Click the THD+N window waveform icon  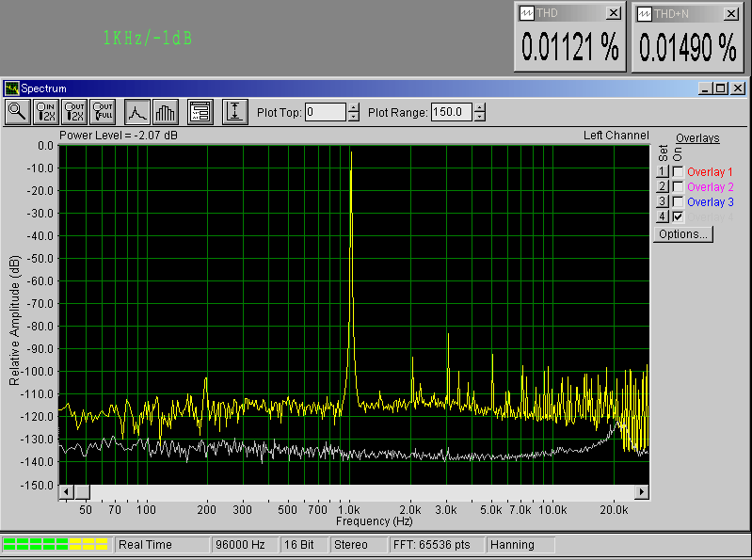(644, 14)
